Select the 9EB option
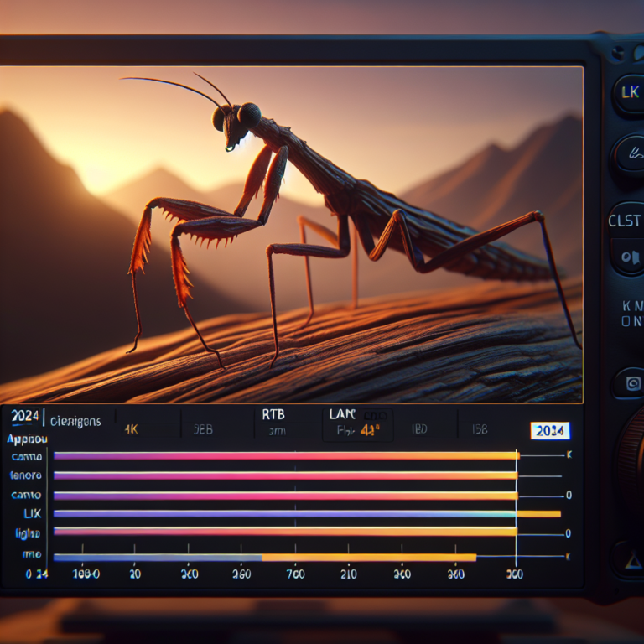644x644 pixels. coord(203,429)
